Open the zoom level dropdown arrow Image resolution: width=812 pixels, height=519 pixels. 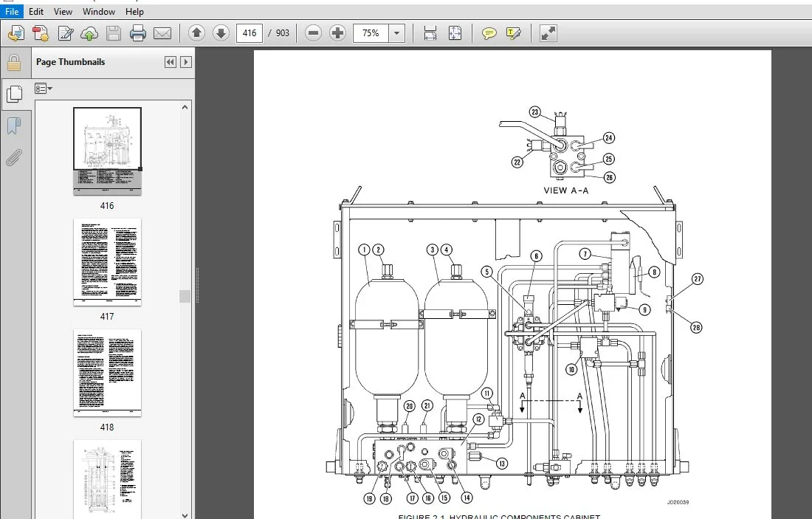396,33
